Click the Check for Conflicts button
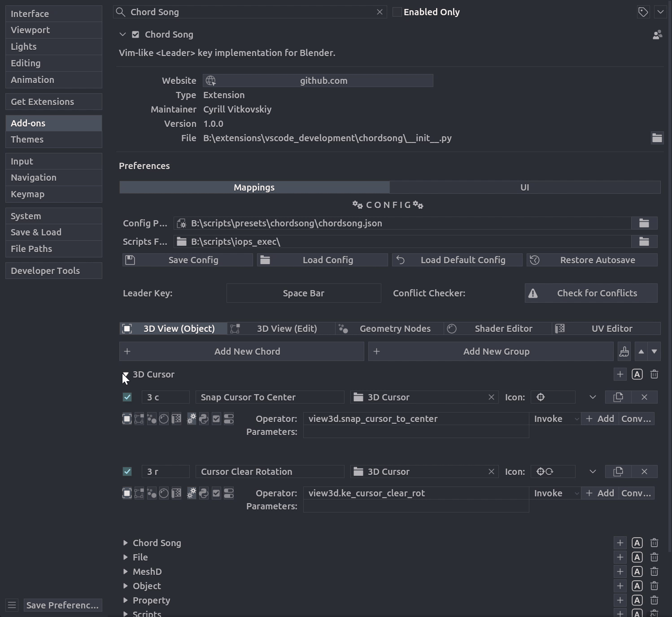This screenshot has height=617, width=672. tap(591, 293)
